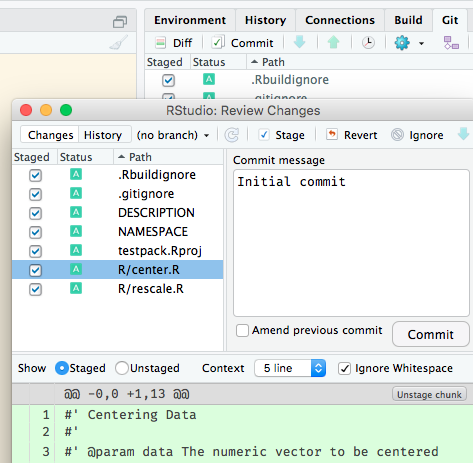Viewport: 473px width, 463px height.
Task: Click diff line 3 @param data
Action: 242,452
